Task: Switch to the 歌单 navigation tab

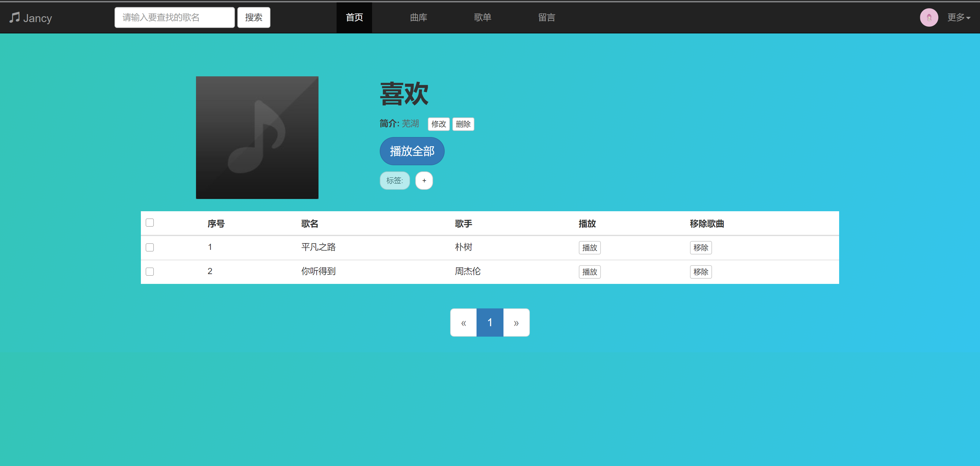Action: click(x=482, y=17)
